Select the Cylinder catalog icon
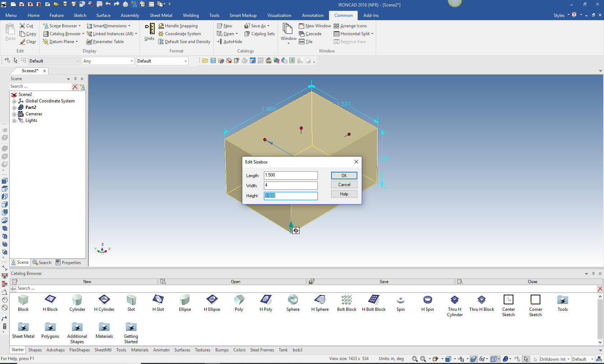This screenshot has width=604, height=364. point(77,300)
